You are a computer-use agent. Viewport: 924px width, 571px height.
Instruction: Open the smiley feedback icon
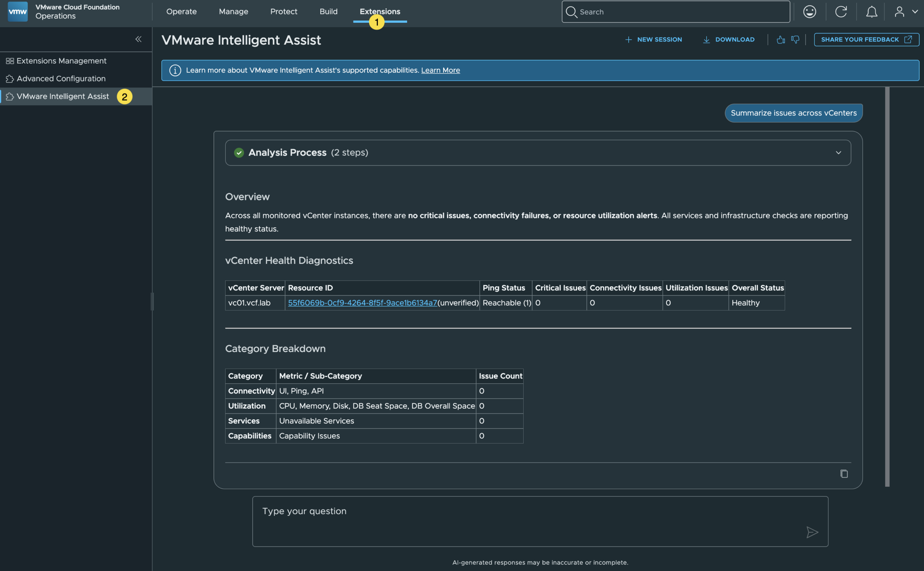click(810, 12)
